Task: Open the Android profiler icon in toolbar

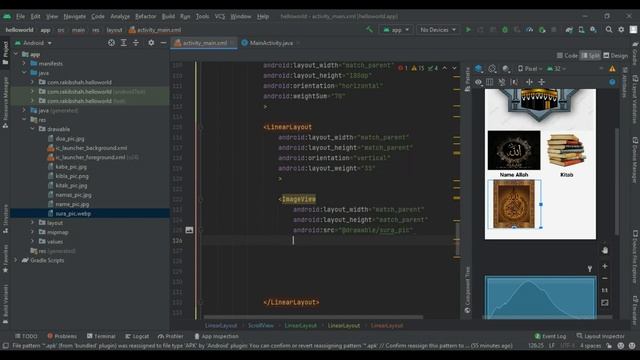Action: click(529, 30)
